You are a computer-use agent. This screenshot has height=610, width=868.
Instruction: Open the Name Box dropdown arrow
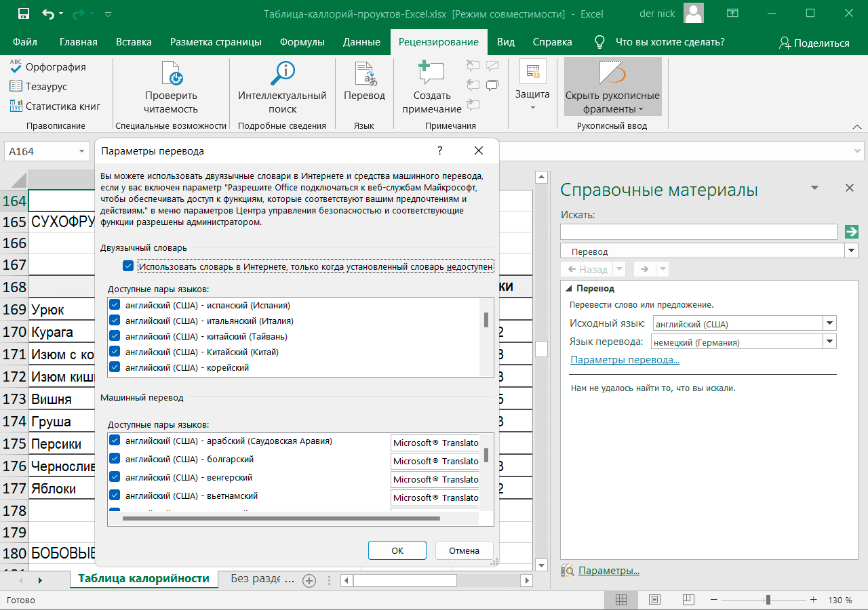pos(82,151)
